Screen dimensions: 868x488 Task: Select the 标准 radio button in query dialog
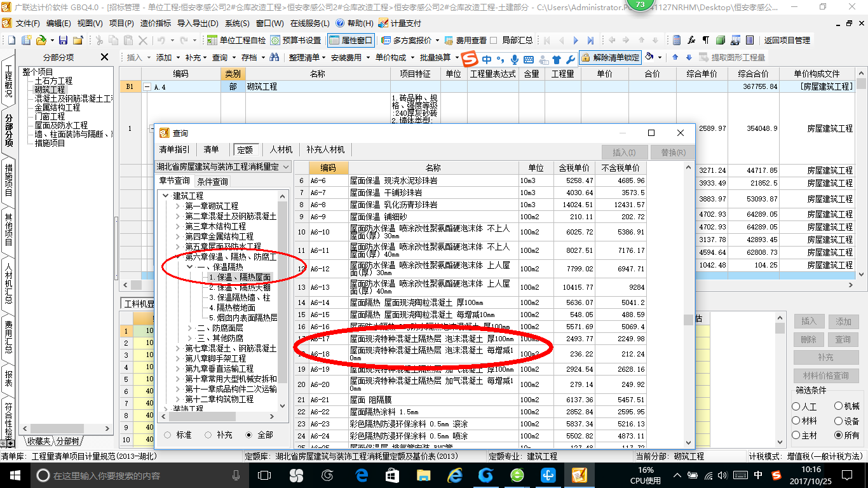(168, 435)
